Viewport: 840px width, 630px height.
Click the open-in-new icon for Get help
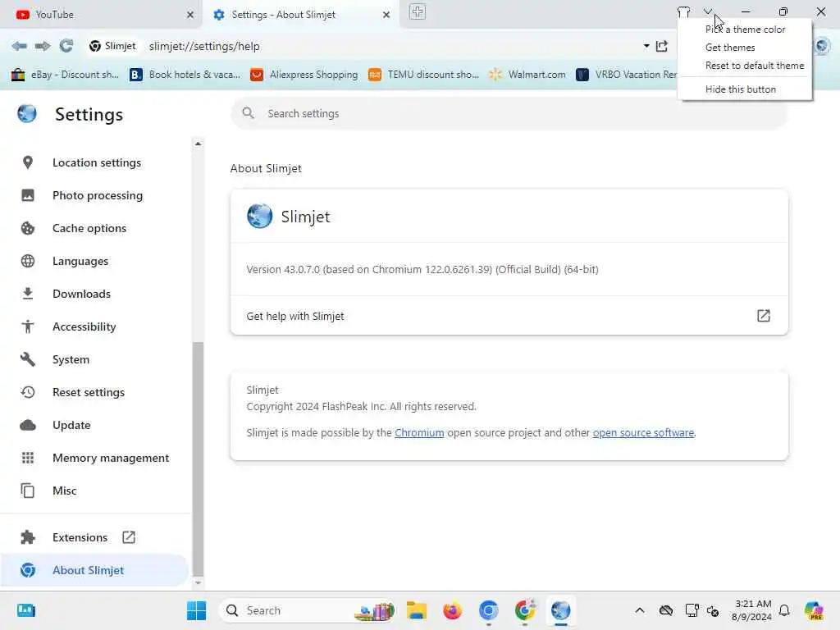pyautogui.click(x=764, y=316)
